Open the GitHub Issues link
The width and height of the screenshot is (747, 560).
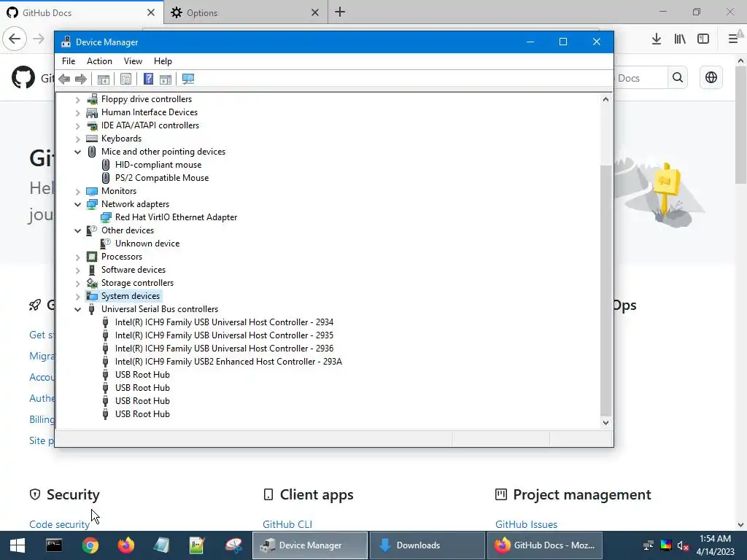pos(527,524)
